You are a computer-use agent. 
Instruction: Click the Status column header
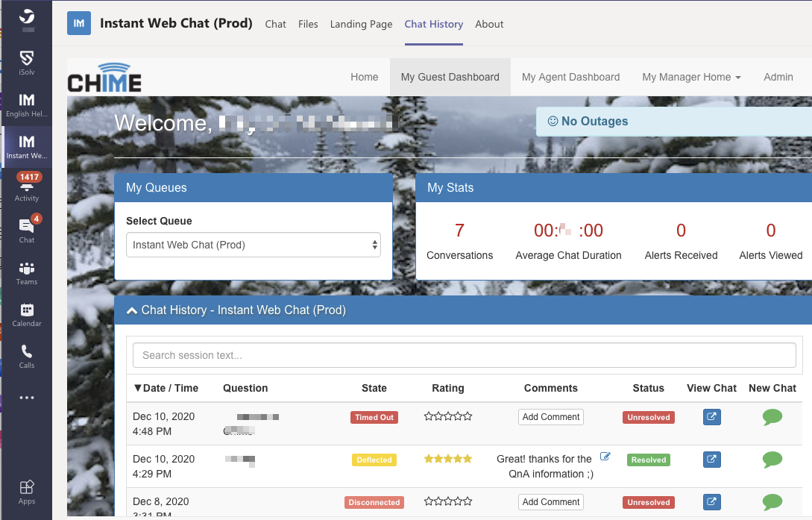(649, 389)
